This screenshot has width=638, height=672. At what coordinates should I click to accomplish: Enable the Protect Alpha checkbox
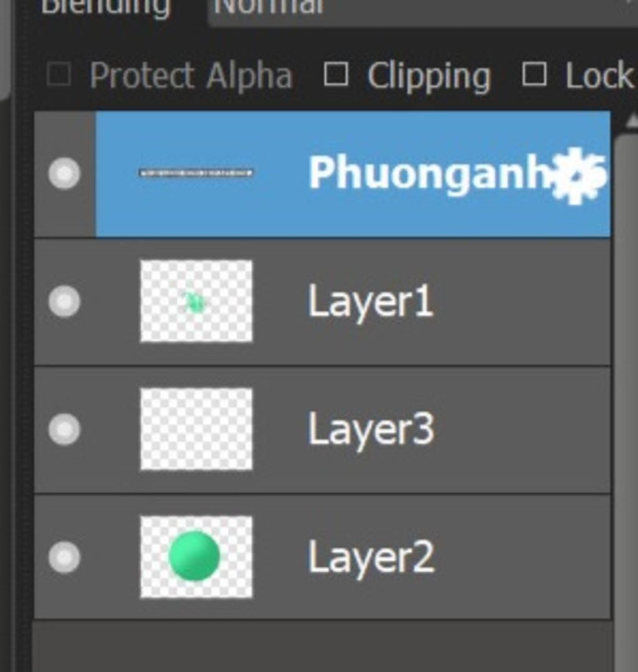tap(59, 75)
